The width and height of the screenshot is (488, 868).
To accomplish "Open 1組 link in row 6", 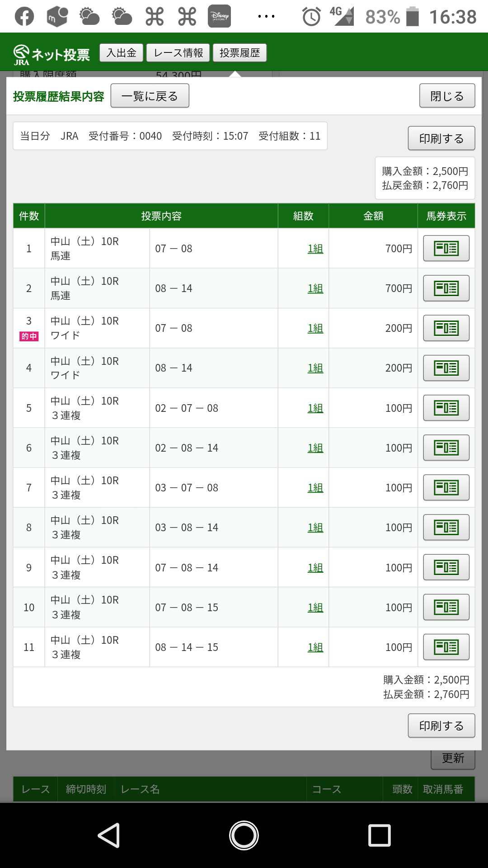I will point(315,448).
